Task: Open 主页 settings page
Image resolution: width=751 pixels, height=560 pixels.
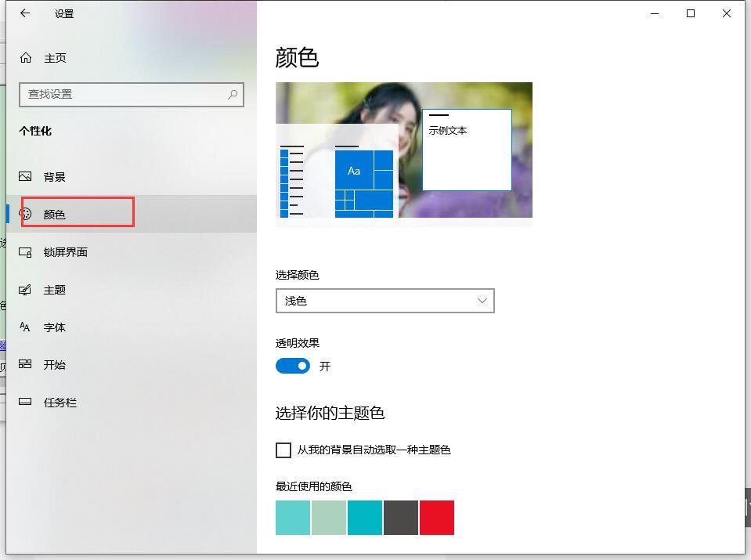Action: [x=54, y=57]
